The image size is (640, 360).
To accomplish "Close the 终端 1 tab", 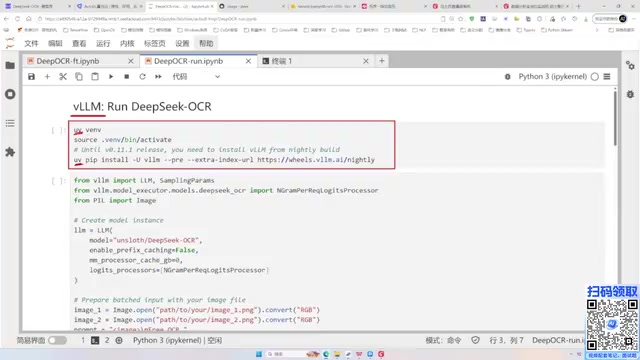I will pos(366,61).
